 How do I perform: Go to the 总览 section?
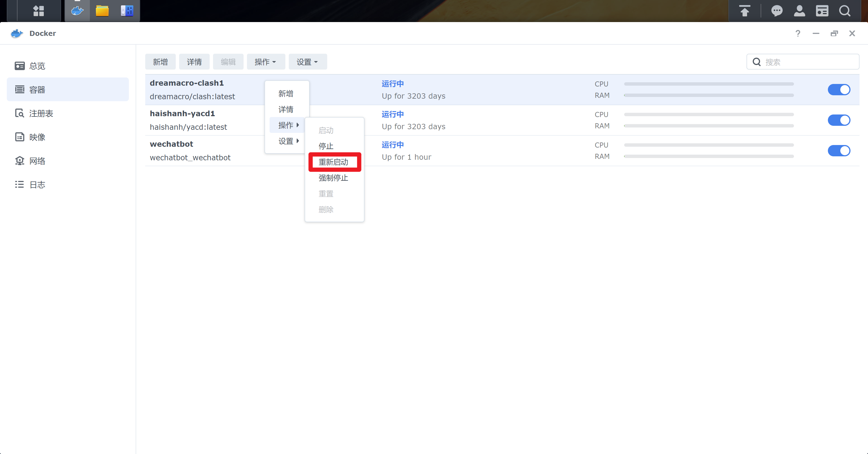(x=68, y=66)
